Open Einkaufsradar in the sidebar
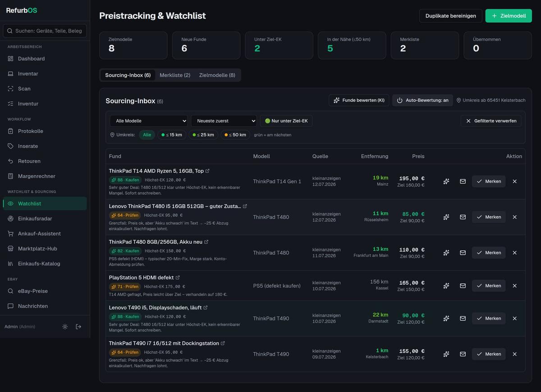Viewport: 541px width, 392px height. tap(45, 219)
